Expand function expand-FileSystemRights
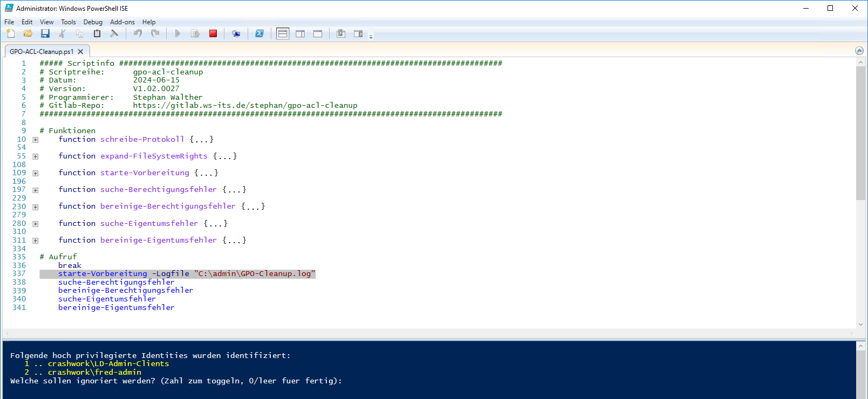The image size is (868, 399). click(x=36, y=156)
